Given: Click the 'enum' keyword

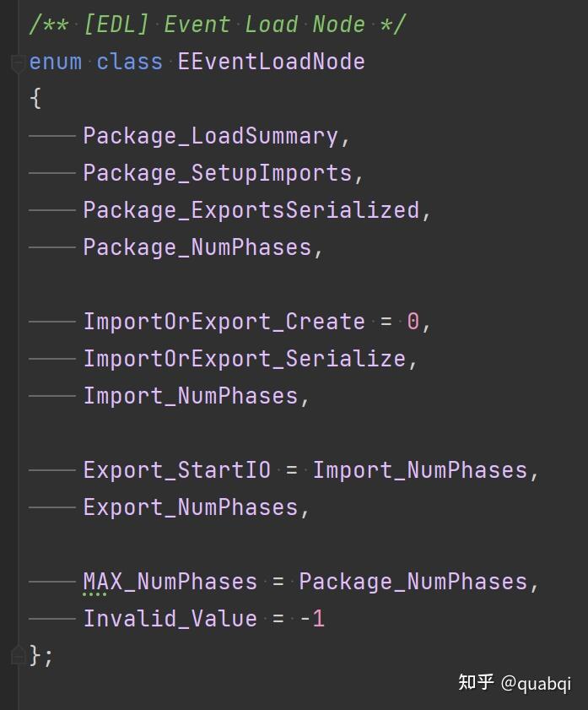Looking at the screenshot, I should (x=55, y=62).
